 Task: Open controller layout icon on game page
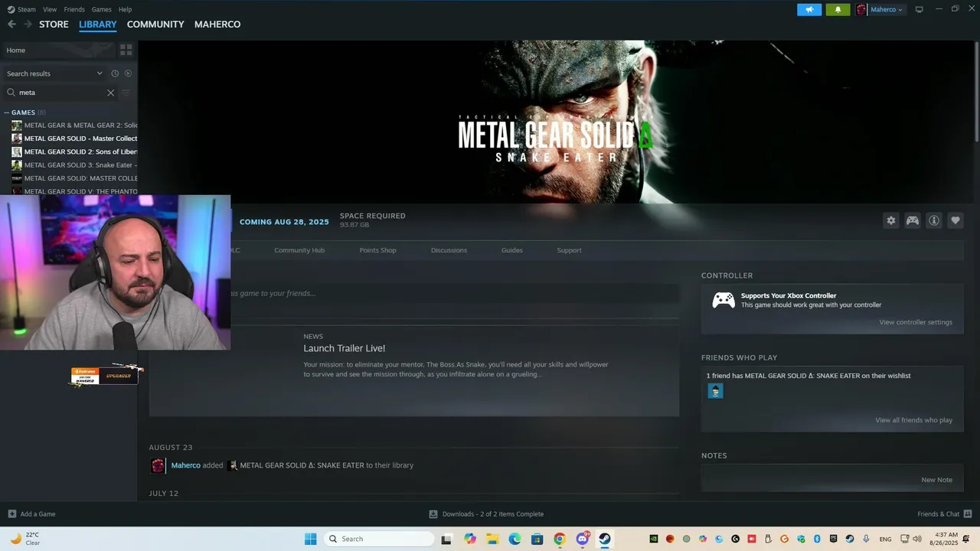pyautogui.click(x=913, y=220)
